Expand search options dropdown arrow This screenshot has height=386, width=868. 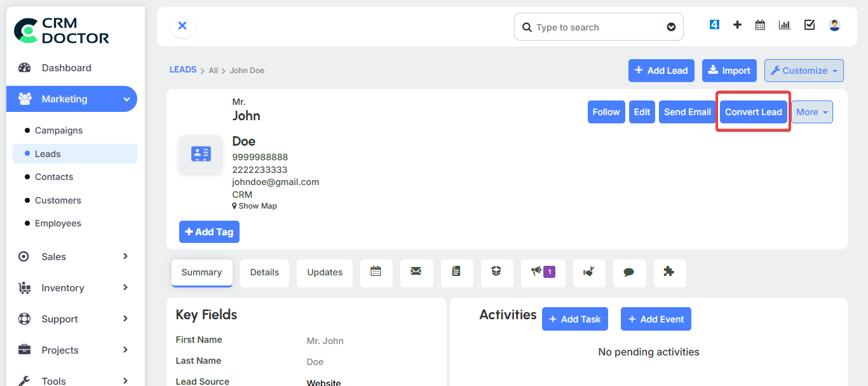[x=671, y=27]
